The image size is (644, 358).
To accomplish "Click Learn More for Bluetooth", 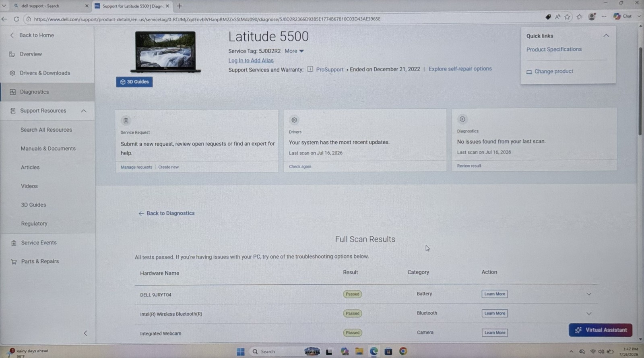I will pos(494,313).
